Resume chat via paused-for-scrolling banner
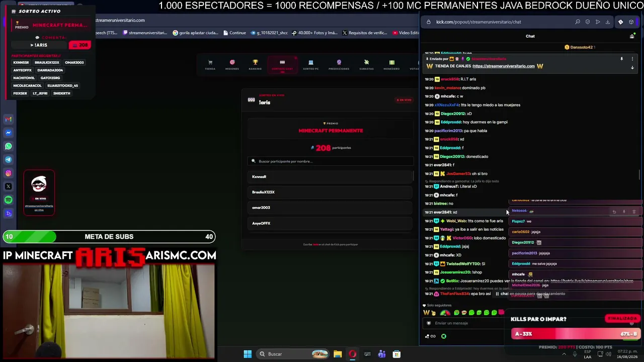Screen dimensions: 644x362 coord(531,294)
